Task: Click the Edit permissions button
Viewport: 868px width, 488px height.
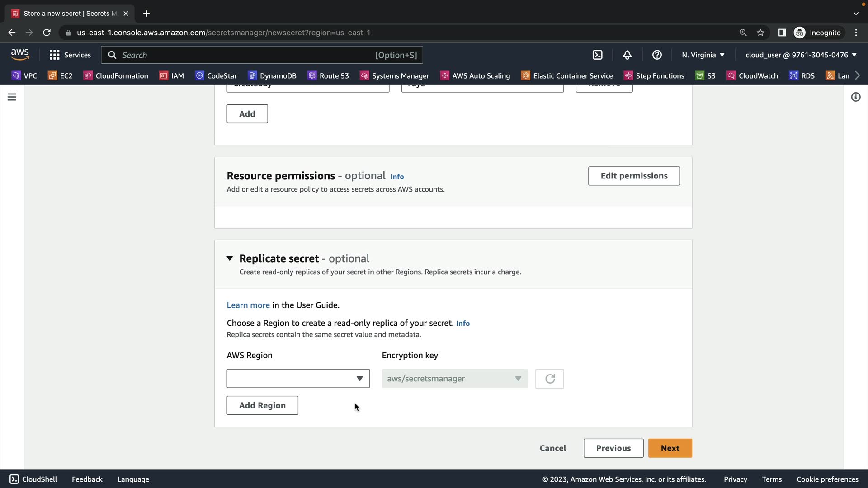Action: pos(634,176)
